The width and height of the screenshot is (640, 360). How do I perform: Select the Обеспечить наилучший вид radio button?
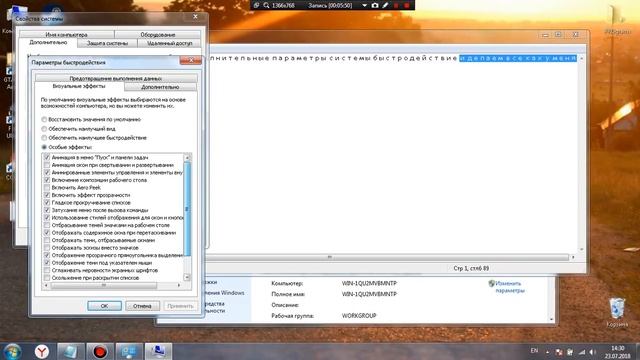(44, 129)
